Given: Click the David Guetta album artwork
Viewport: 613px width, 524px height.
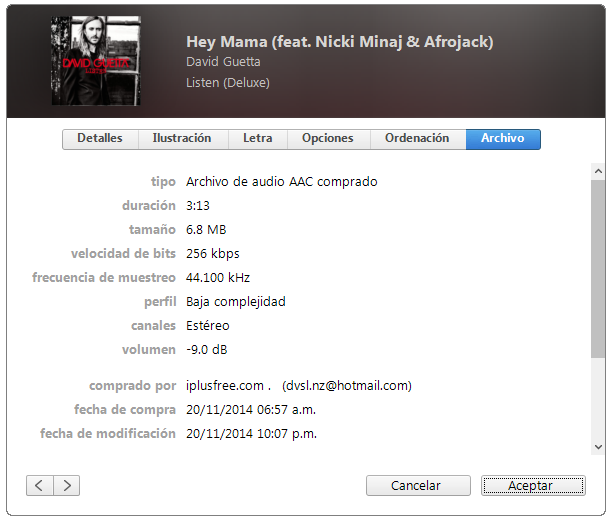Looking at the screenshot, I should tap(96, 61).
